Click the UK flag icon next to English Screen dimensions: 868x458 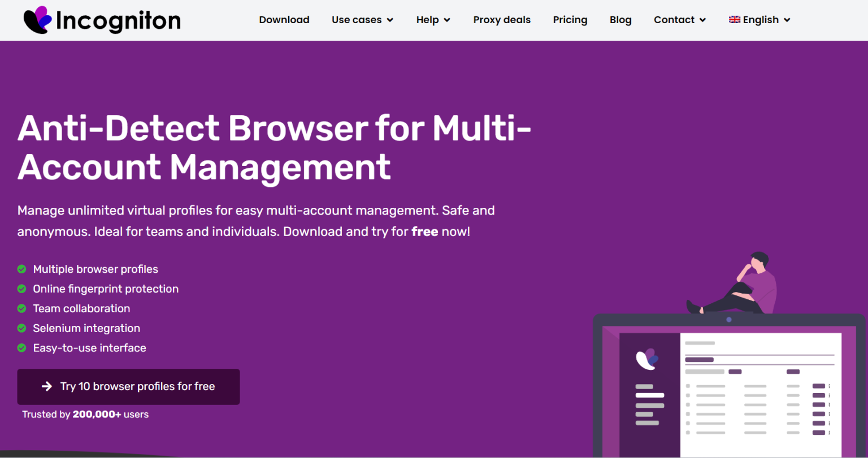pos(734,19)
